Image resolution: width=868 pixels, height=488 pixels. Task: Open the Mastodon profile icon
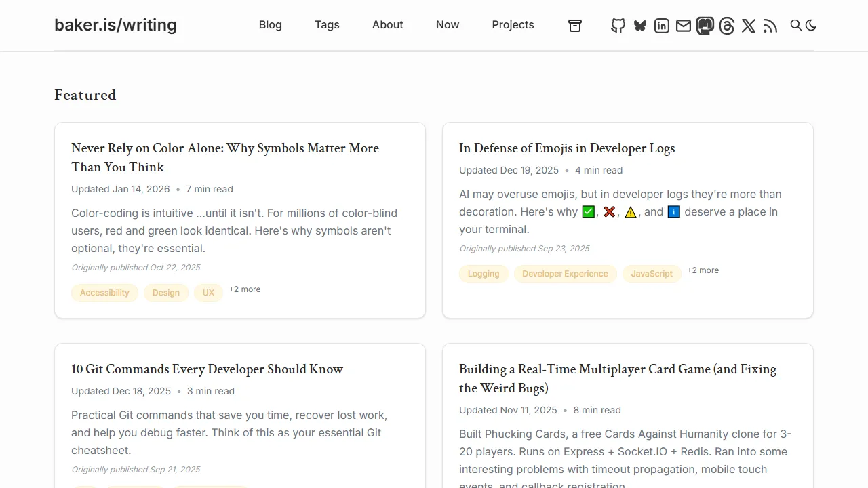[x=705, y=25]
